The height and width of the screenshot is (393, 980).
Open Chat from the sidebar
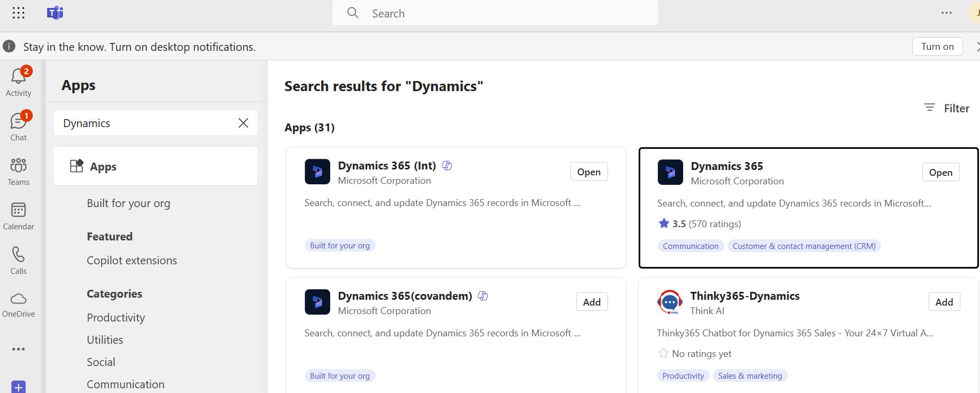click(19, 126)
